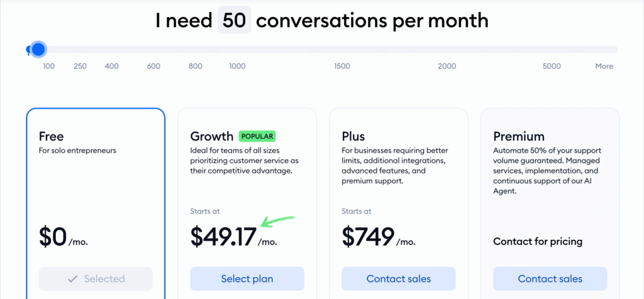Click the Free plan card title
This screenshot has height=299, width=644.
[x=52, y=136]
